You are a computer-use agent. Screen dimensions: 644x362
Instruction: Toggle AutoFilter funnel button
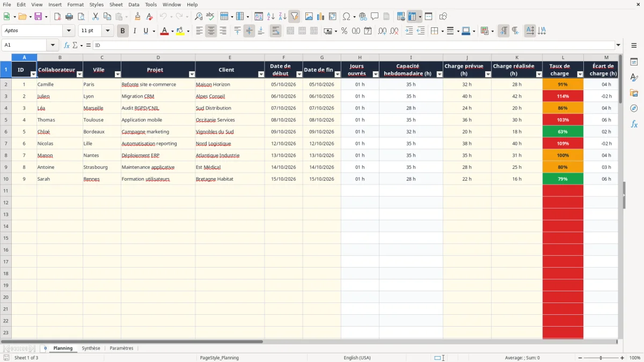tap(294, 17)
